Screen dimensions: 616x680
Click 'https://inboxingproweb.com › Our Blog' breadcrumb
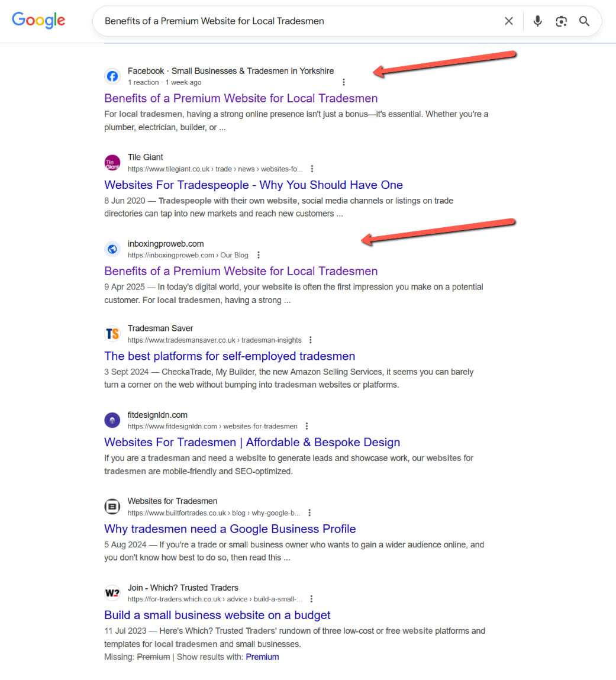[x=188, y=255]
